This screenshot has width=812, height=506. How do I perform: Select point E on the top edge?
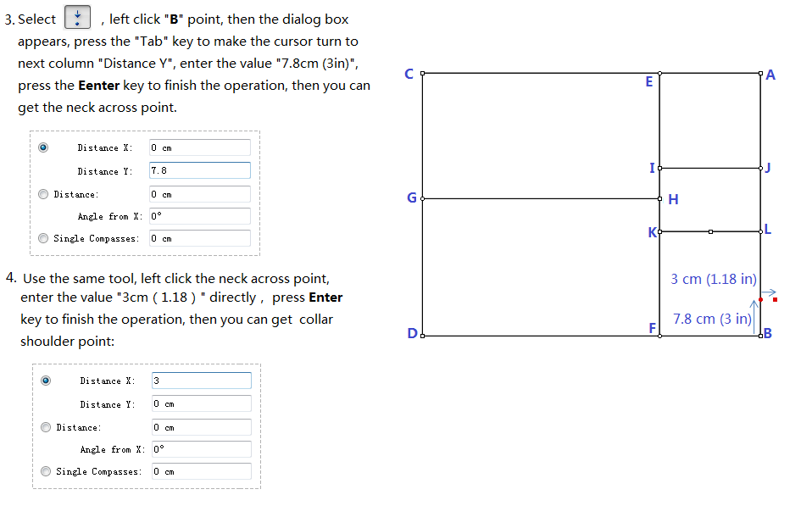tap(659, 75)
